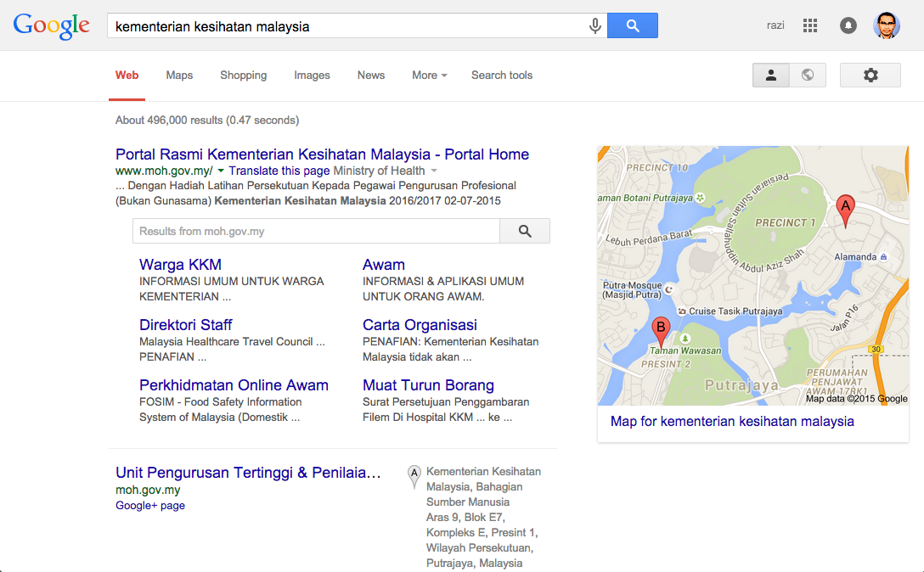Open Portal Rasmi Kementerian Kesihatan Malaysia result

(x=323, y=154)
